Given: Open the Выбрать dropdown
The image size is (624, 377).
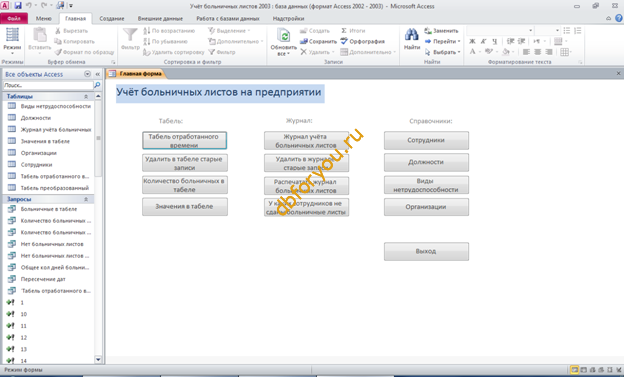Looking at the screenshot, I should 442,52.
